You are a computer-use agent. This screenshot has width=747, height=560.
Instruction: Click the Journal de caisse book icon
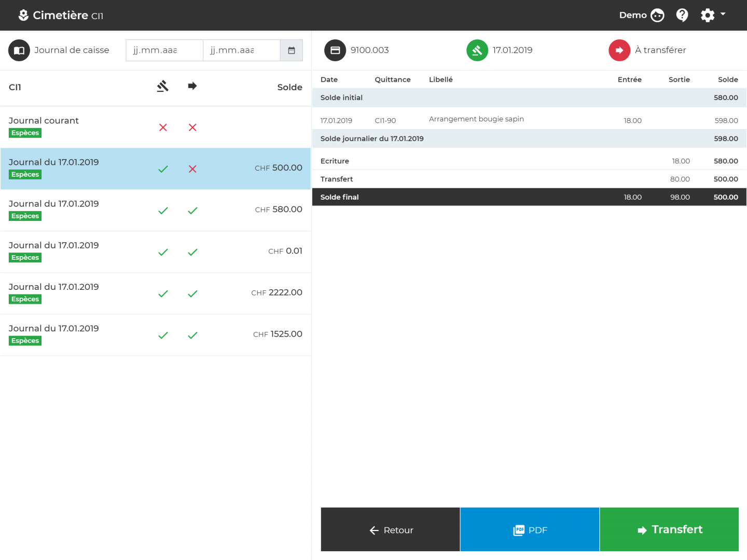pyautogui.click(x=19, y=50)
